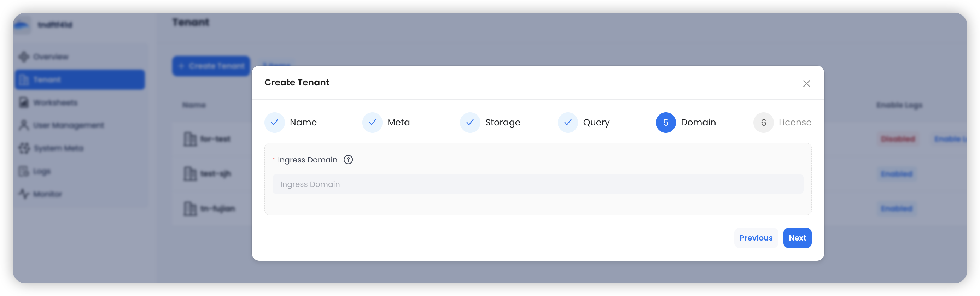Go to User Management section
The height and width of the screenshot is (296, 980).
68,125
